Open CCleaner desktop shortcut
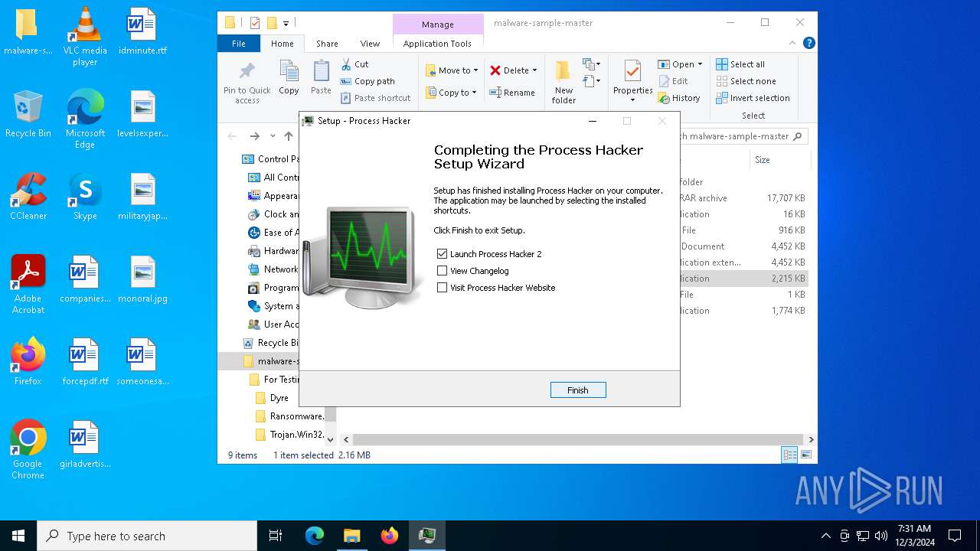980x551 pixels. [x=28, y=197]
